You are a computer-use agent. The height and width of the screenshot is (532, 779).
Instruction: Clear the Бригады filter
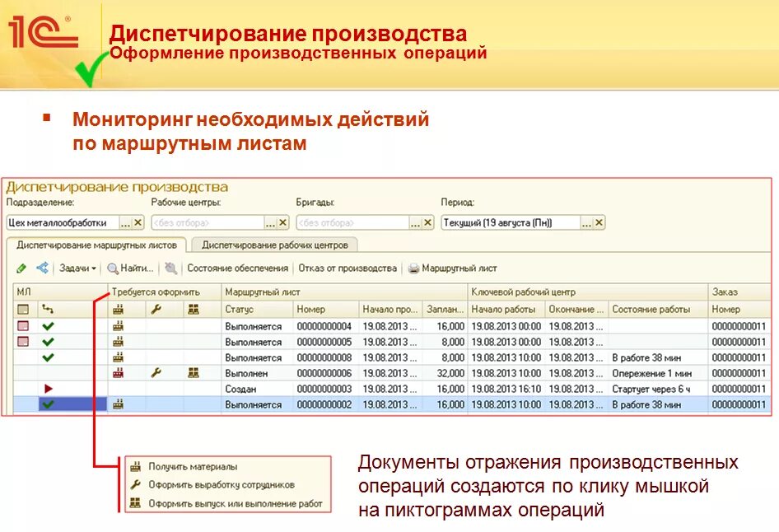(x=427, y=222)
